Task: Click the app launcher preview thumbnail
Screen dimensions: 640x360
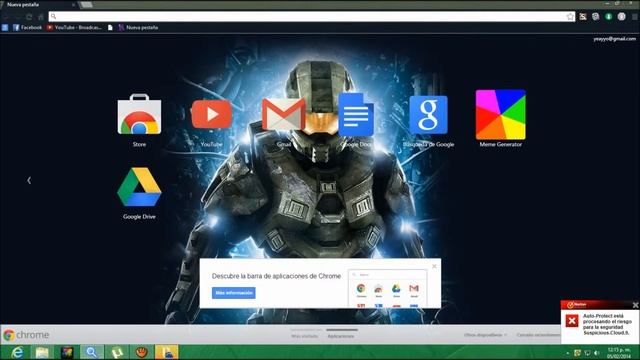Action: tap(387, 288)
